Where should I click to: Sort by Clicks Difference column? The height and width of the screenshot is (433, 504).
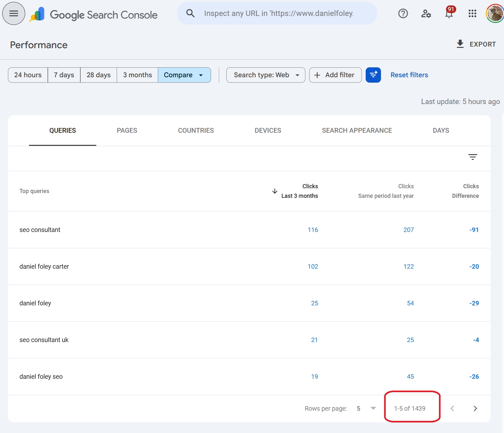click(465, 191)
